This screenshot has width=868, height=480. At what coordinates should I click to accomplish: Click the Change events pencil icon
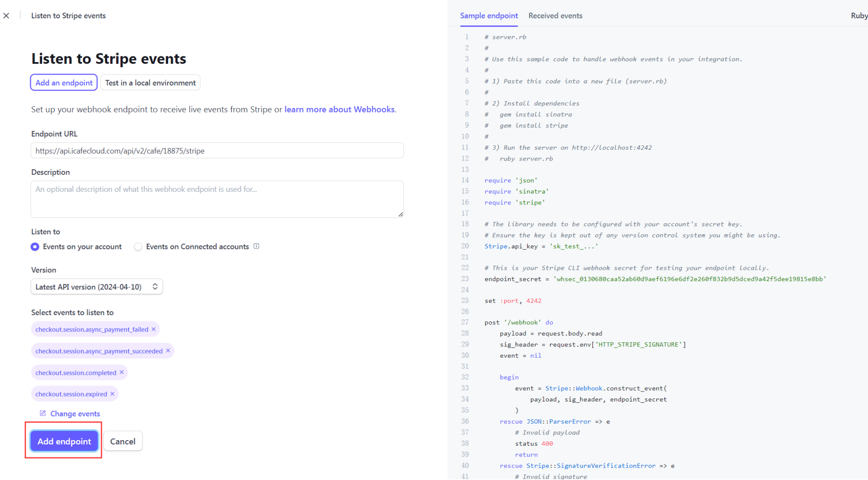click(x=43, y=413)
